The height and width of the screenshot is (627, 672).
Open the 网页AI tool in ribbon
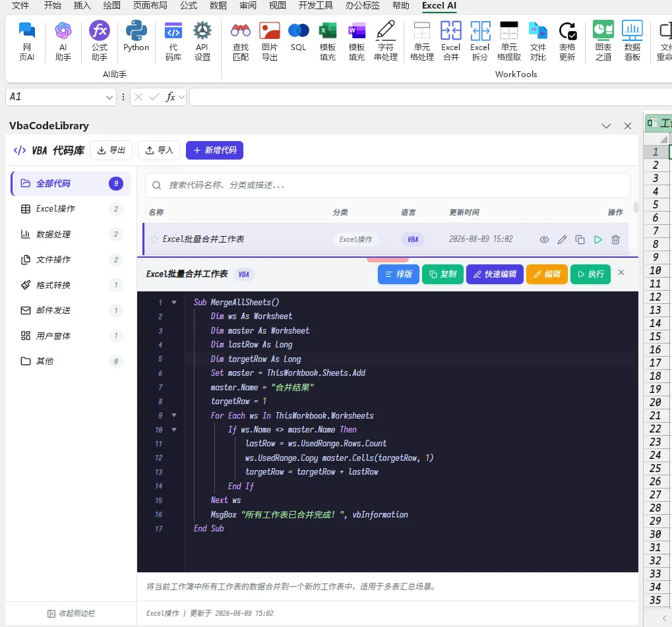click(x=26, y=41)
